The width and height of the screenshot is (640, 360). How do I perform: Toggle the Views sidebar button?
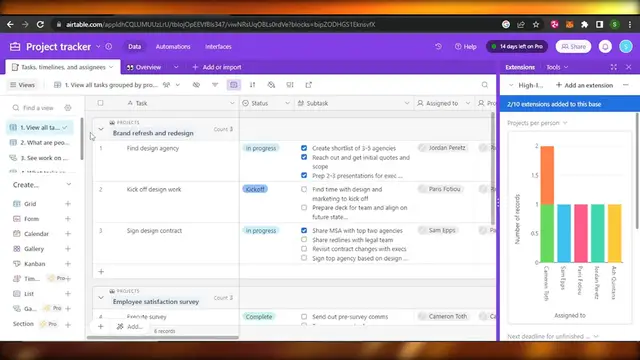[22, 85]
